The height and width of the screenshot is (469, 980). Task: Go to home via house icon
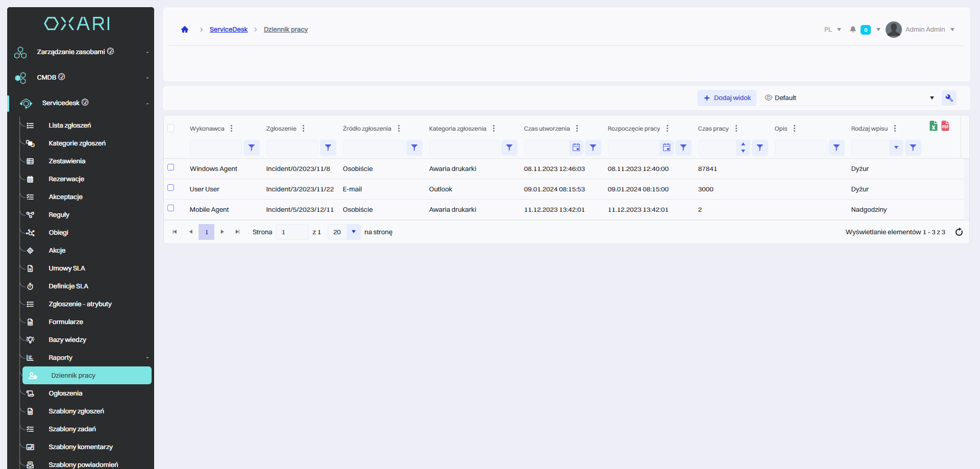[185, 30]
